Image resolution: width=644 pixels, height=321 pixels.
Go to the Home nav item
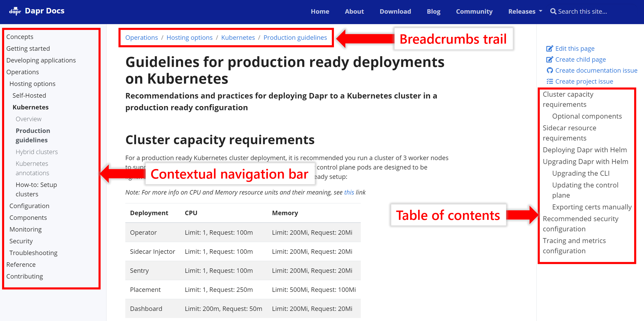tap(320, 11)
